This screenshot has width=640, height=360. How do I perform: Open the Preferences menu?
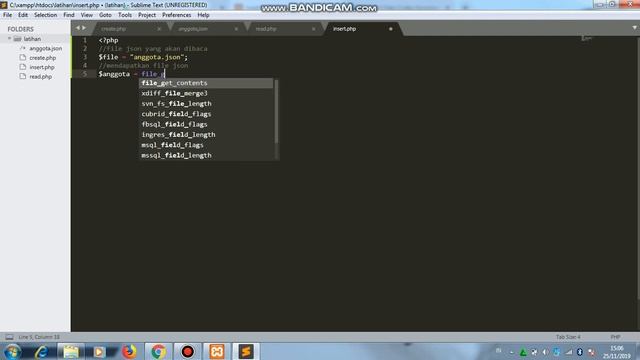176,15
